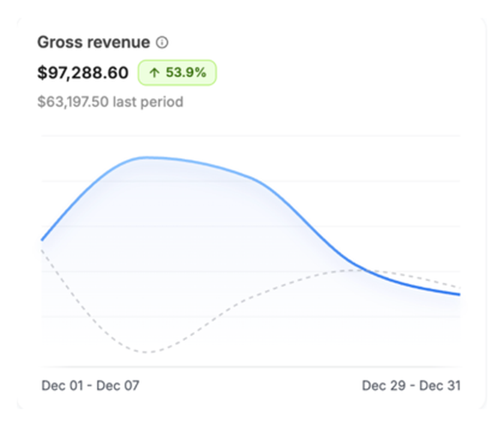
Task: Click the info icon beside Gross revenue
Action: [x=162, y=43]
